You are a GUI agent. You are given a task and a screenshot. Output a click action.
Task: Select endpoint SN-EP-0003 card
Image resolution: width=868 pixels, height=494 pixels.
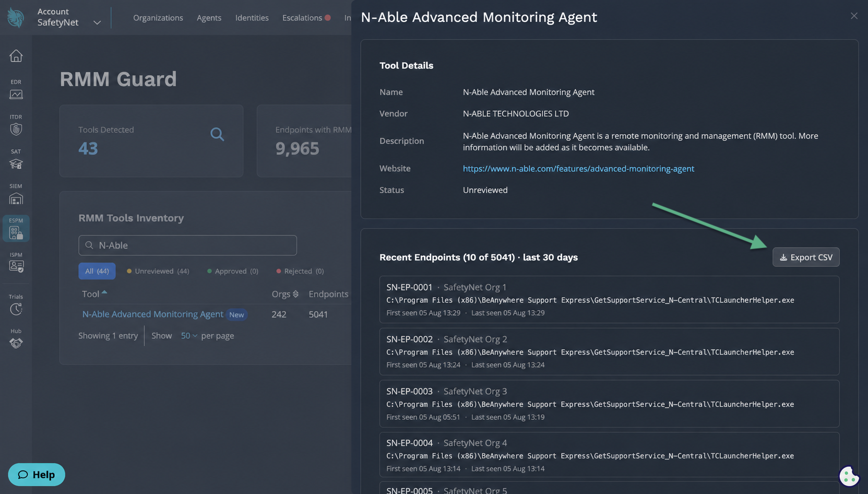pyautogui.click(x=609, y=404)
